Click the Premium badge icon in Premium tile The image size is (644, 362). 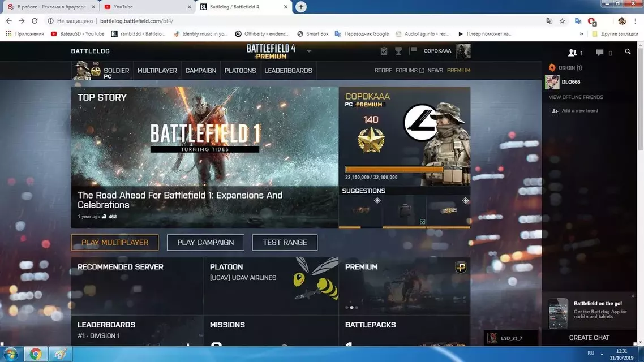[461, 267]
